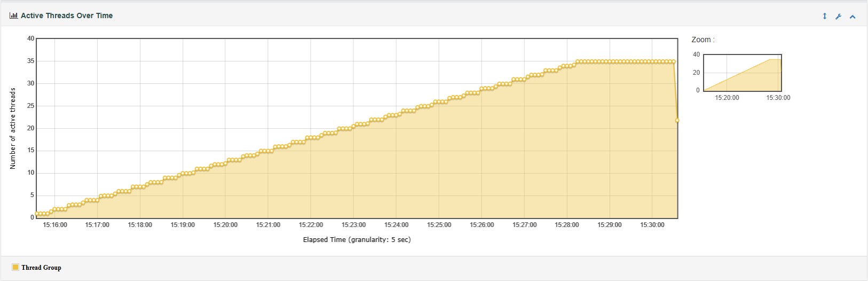Click the 20 label on main y-axis
The width and height of the screenshot is (868, 281).
(30, 128)
